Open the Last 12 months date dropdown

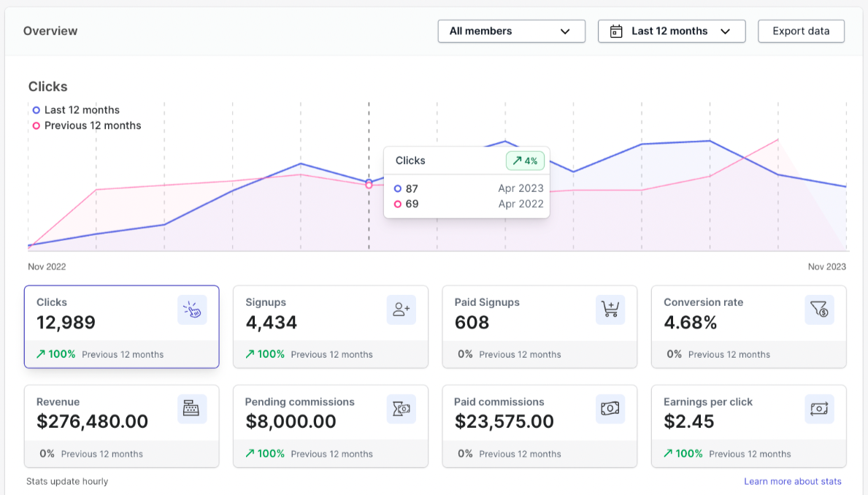pyautogui.click(x=672, y=31)
